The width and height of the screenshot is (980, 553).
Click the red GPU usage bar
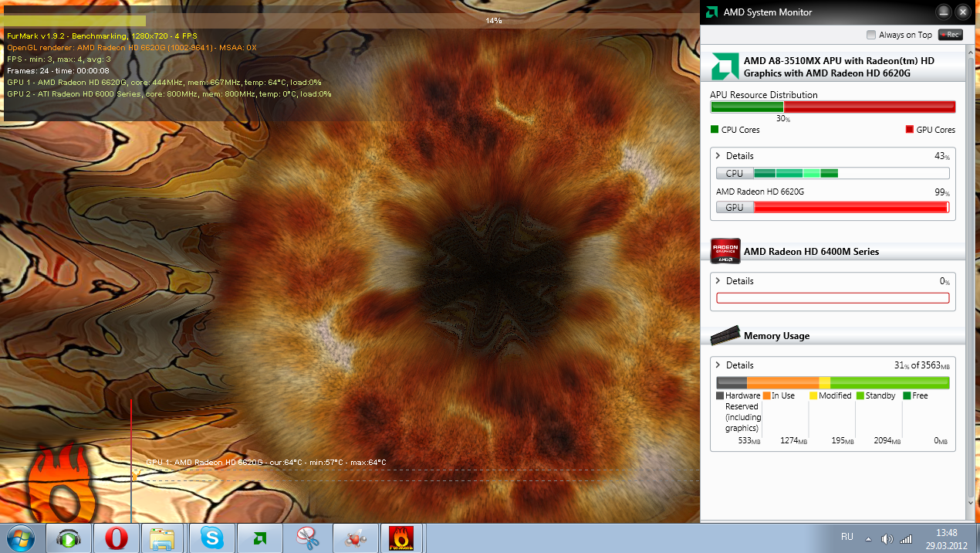click(833, 207)
